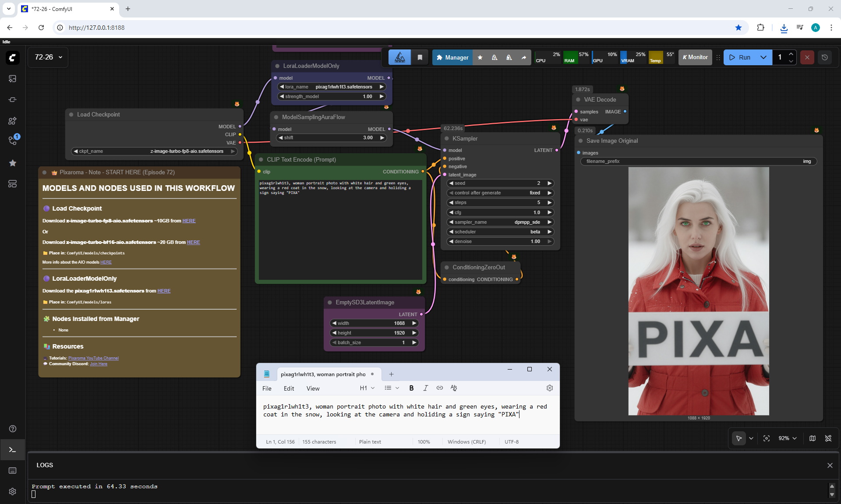Image resolution: width=841 pixels, height=504 pixels.
Task: Click the fit view icon
Action: tap(767, 438)
